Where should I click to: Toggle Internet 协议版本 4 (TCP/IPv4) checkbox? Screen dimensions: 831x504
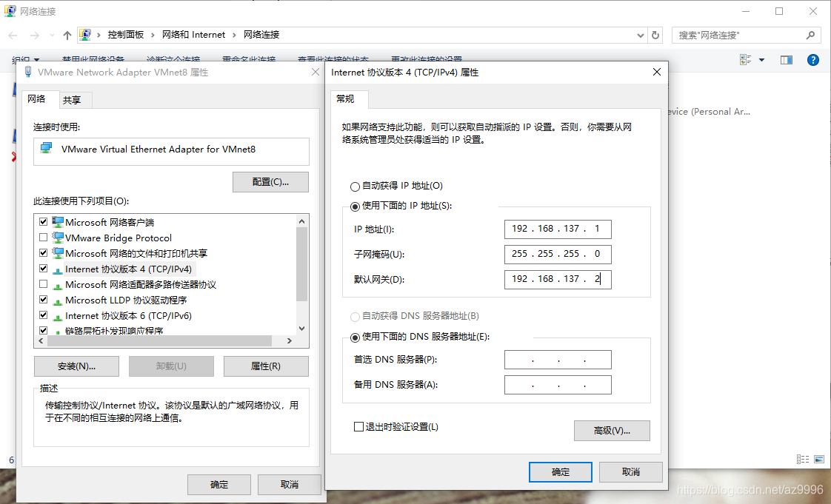coord(44,269)
